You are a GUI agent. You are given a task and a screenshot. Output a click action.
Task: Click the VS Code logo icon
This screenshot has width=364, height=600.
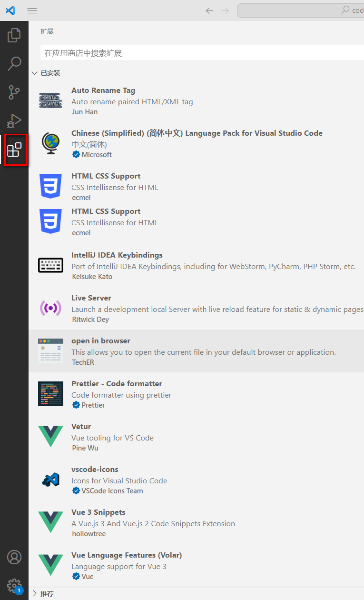click(10, 10)
